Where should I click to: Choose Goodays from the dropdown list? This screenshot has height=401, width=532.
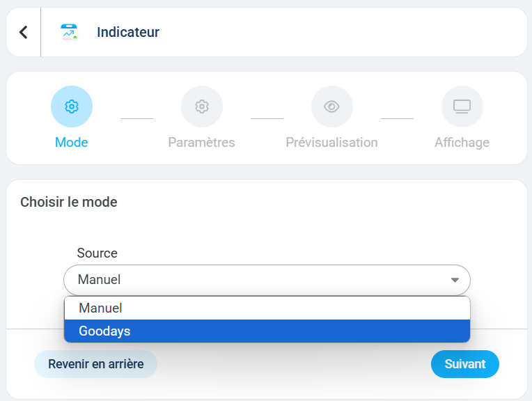point(267,331)
